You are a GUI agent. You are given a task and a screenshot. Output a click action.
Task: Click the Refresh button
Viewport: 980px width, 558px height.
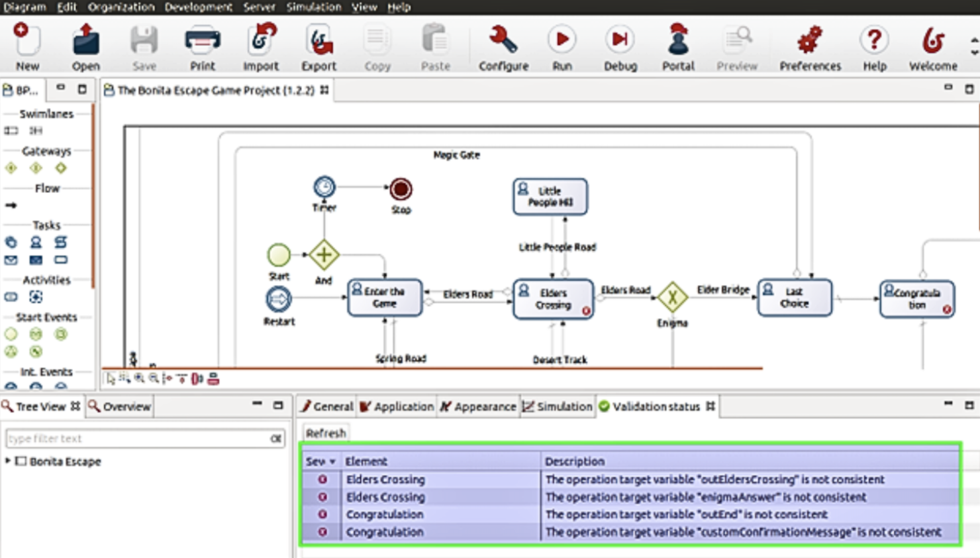pyautogui.click(x=326, y=433)
